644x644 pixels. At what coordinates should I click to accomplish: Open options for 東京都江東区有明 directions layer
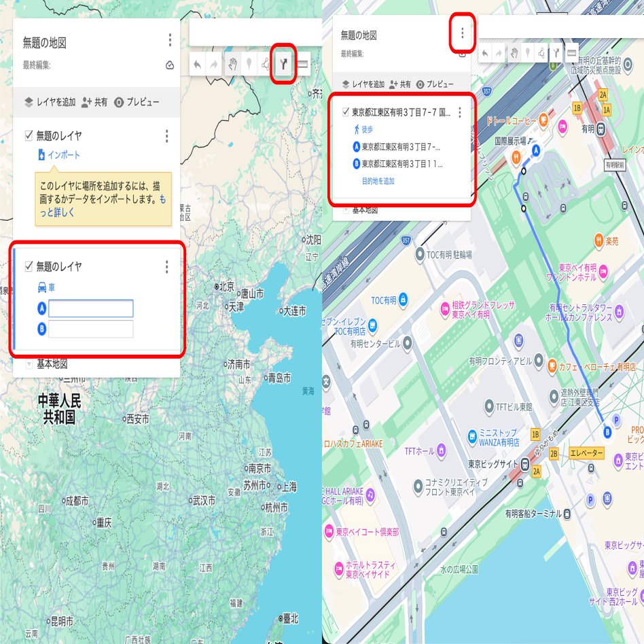point(460,112)
